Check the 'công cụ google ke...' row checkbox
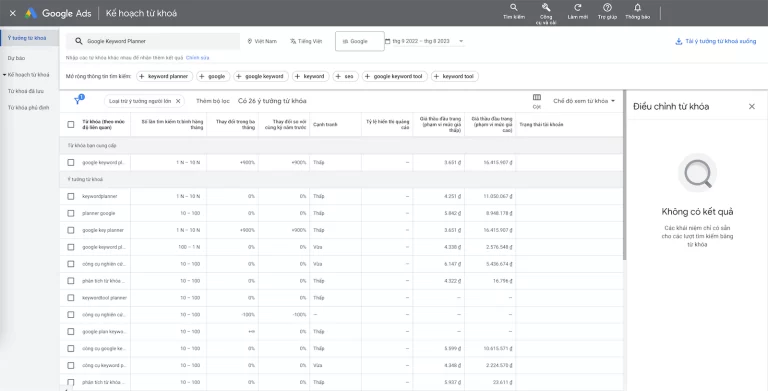The width and height of the screenshot is (768, 391). [x=71, y=348]
